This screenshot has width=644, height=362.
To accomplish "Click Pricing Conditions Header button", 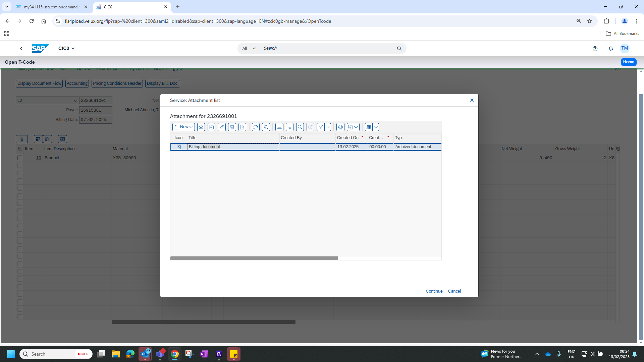I will (x=117, y=83).
